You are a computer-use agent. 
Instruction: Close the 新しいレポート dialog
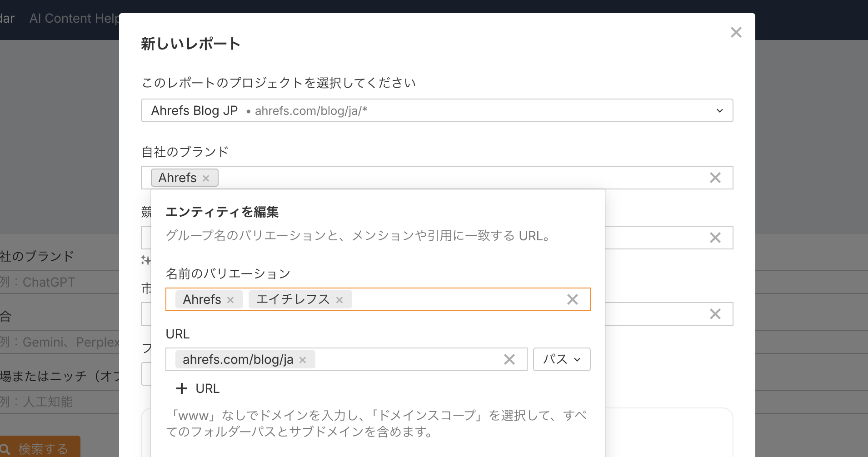point(736,32)
